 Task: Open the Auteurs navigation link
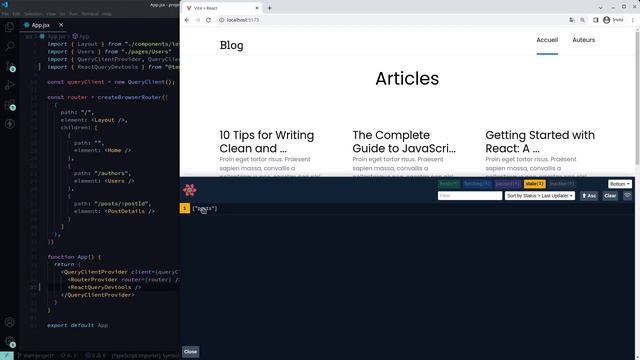pyautogui.click(x=584, y=40)
